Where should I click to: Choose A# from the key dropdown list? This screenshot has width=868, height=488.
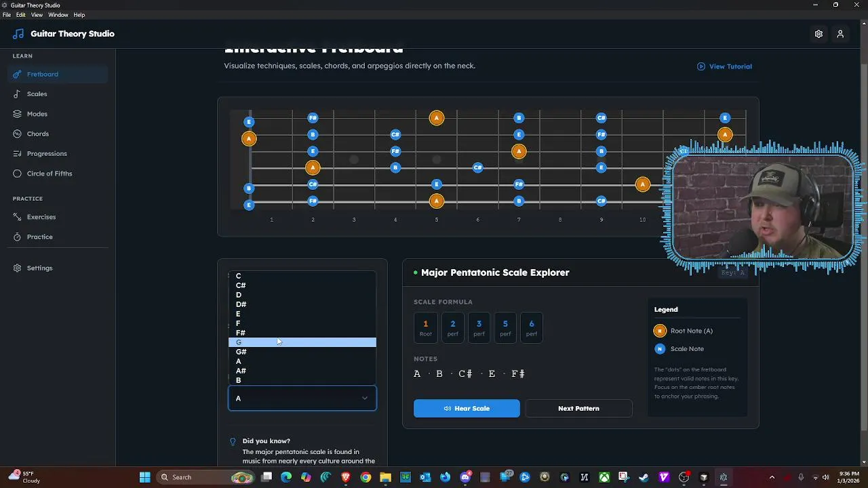point(302,371)
